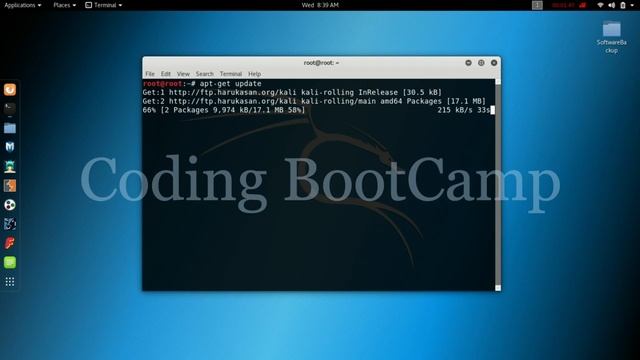640x360 pixels.
Task: Open the View menu in terminal
Action: click(183, 74)
